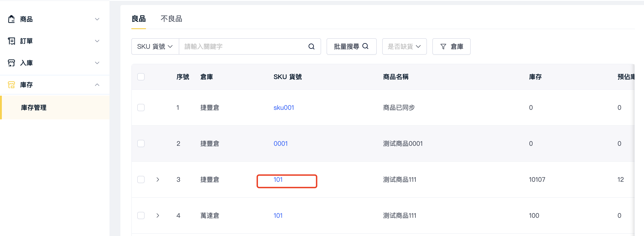The height and width of the screenshot is (236, 644).
Task: Click the 商品 shopping bag icon
Action: (x=11, y=19)
